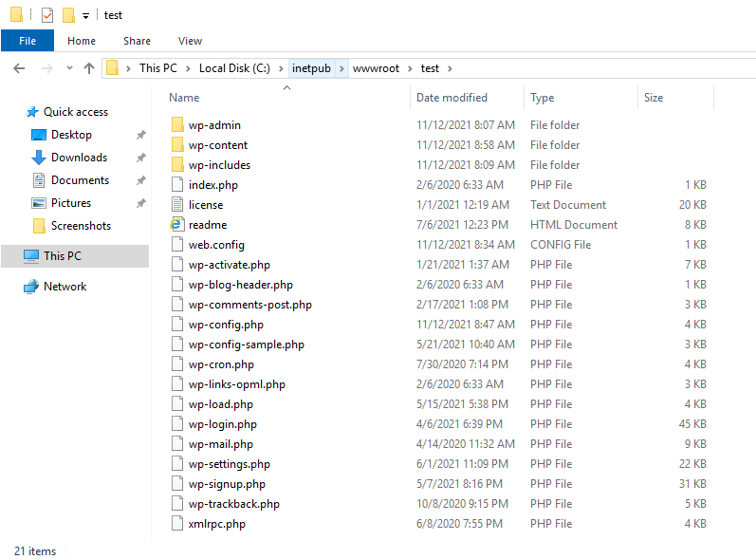This screenshot has width=756, height=559.
Task: Select the wp-mail.php file name
Action: click(x=221, y=444)
